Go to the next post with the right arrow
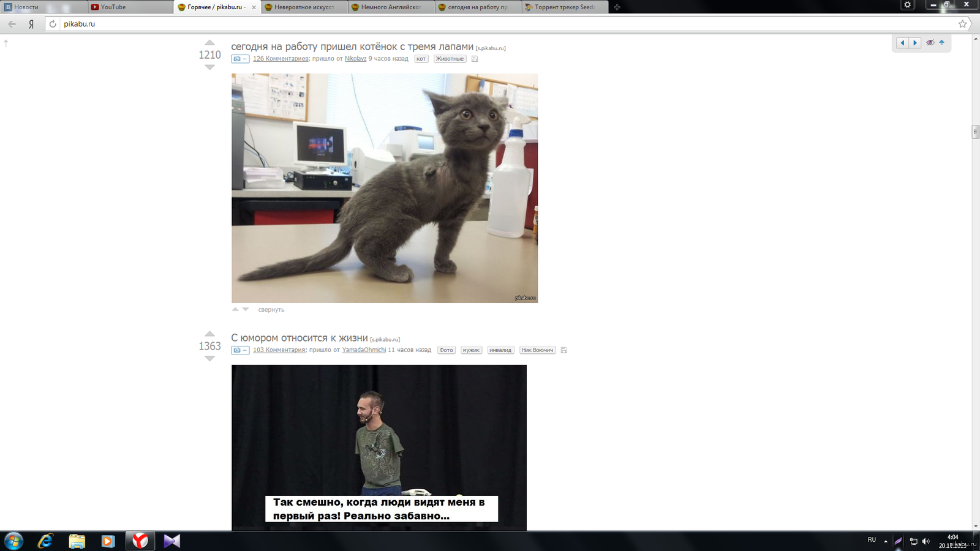980x551 pixels. coord(915,43)
